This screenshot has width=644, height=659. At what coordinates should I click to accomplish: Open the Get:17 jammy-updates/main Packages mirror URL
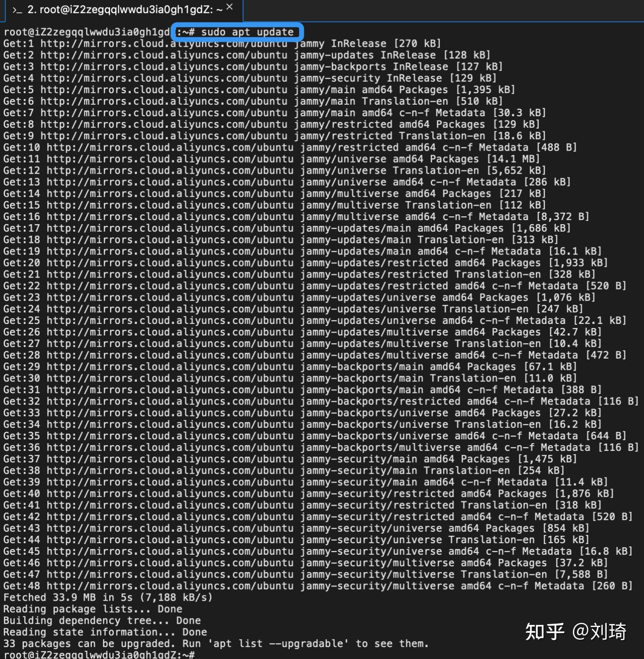pos(170,228)
